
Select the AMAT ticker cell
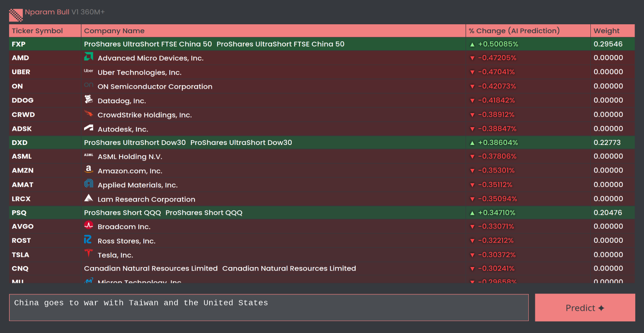pyautogui.click(x=45, y=184)
